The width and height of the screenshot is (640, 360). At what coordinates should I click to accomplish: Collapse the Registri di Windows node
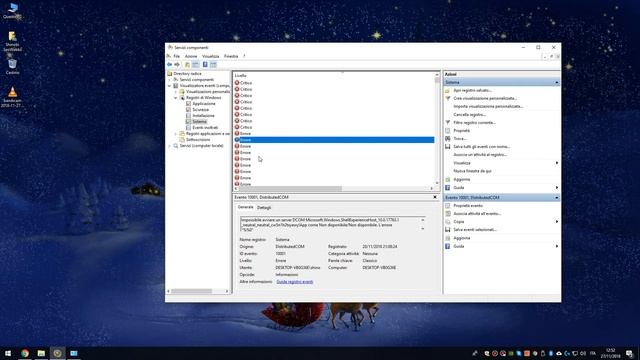coord(176,98)
